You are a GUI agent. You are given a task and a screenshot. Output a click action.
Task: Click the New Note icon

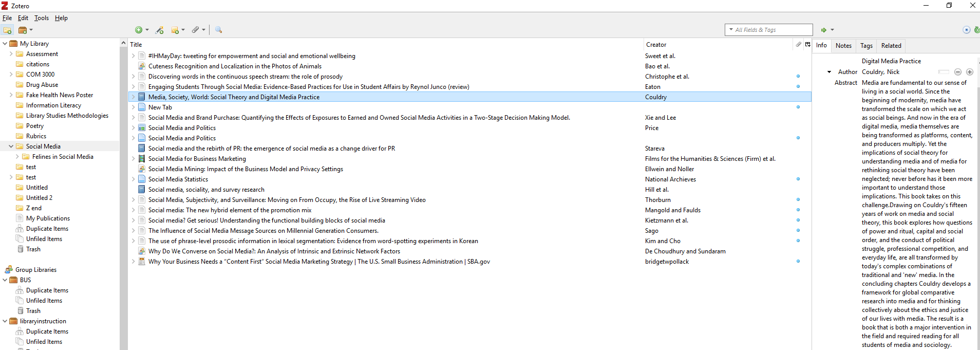click(x=175, y=30)
